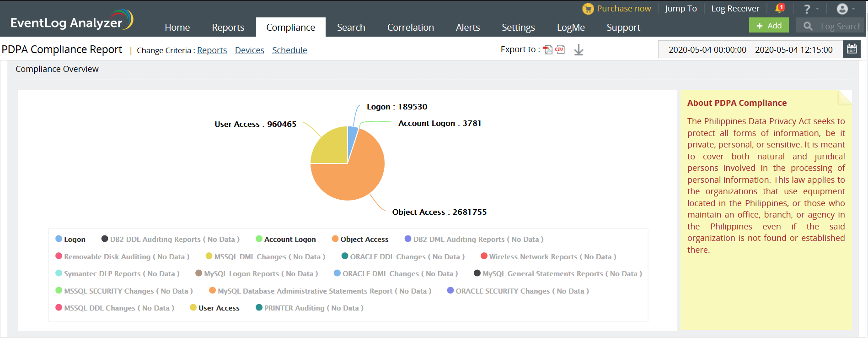Open the calendar date picker
Image resolution: width=868 pixels, height=338 pixels.
click(852, 49)
